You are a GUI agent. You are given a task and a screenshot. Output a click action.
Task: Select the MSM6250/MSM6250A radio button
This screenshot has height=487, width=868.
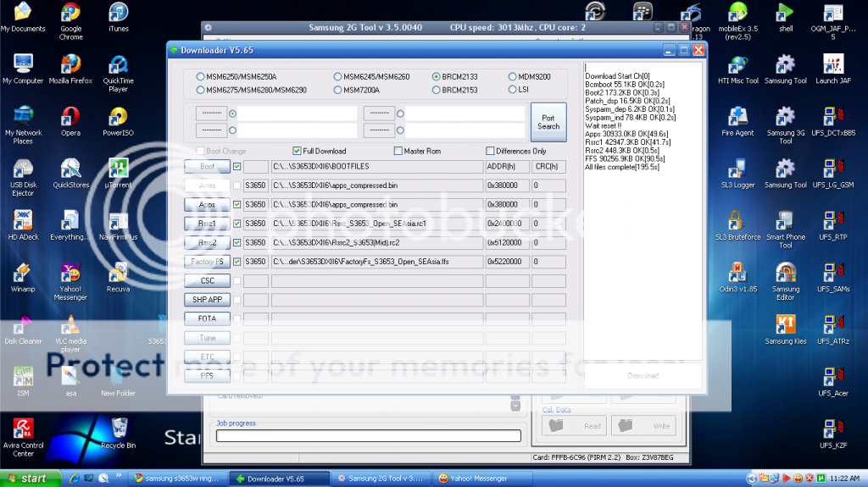pos(200,76)
